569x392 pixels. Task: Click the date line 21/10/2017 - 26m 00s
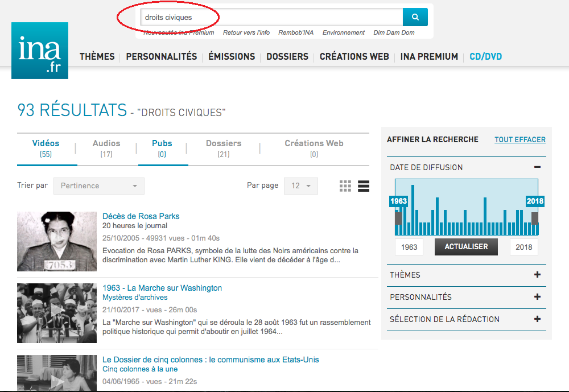150,310
